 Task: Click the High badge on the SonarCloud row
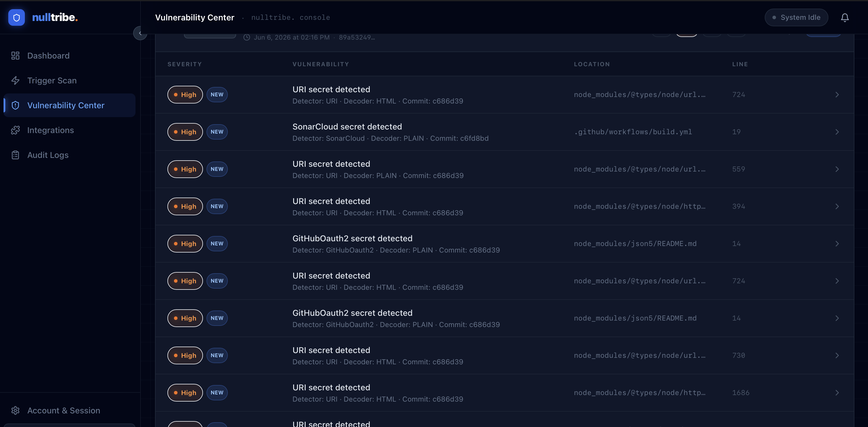185,132
